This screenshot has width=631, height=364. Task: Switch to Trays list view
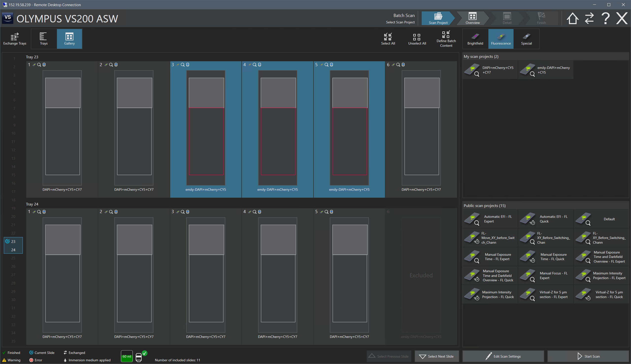click(44, 39)
